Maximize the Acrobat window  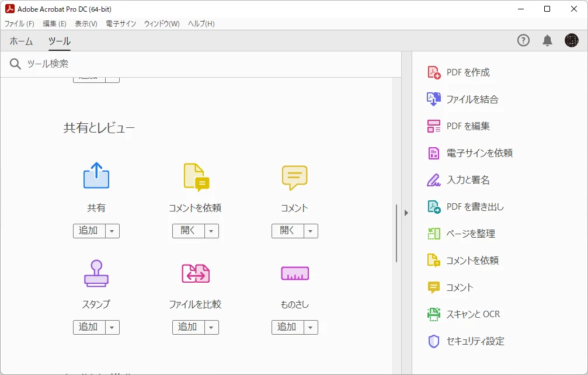pos(547,9)
